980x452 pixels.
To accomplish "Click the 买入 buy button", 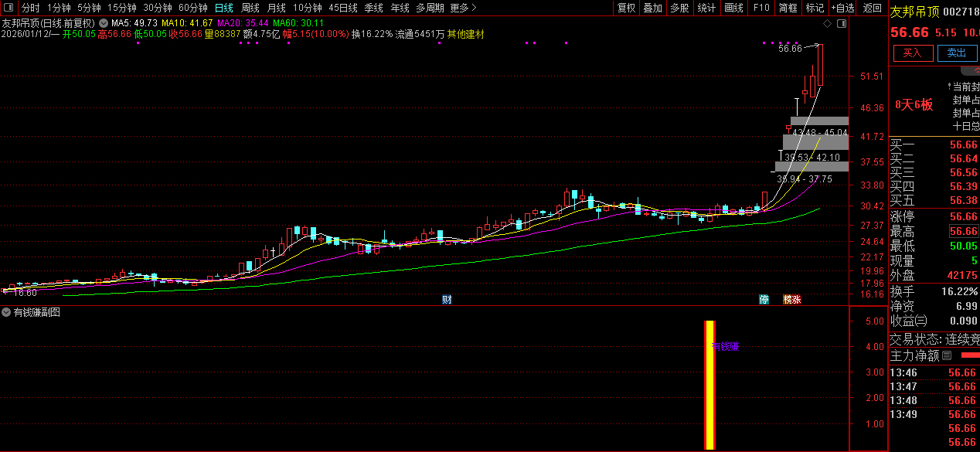I will click(x=913, y=53).
